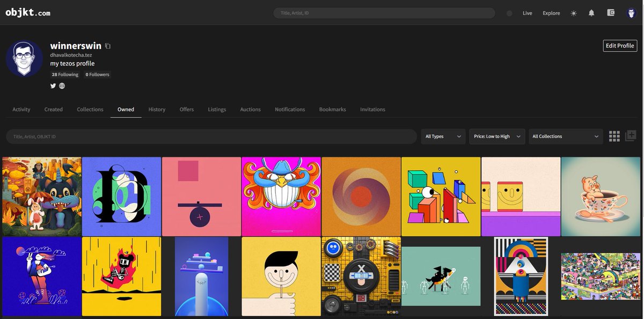Switch to the Collections tab
This screenshot has height=319, width=644.
point(90,110)
